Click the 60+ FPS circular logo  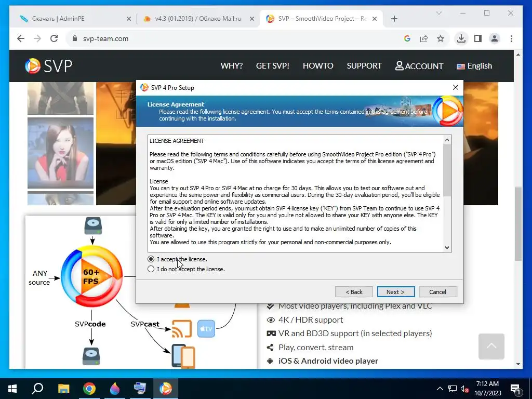click(91, 276)
